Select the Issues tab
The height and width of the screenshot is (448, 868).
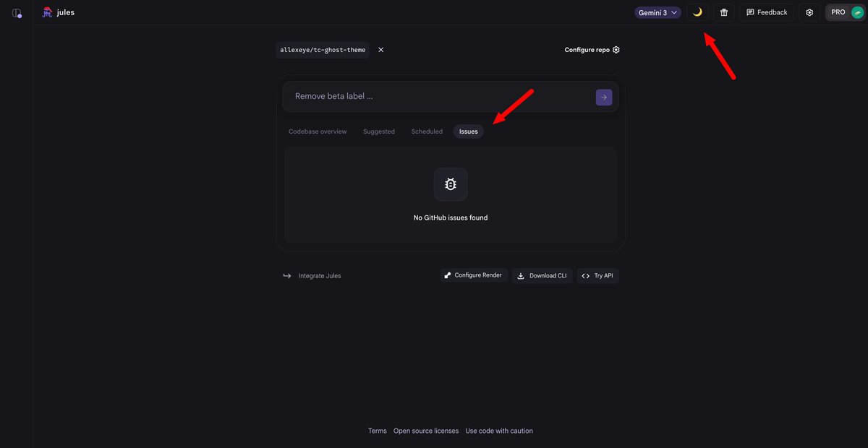point(469,132)
